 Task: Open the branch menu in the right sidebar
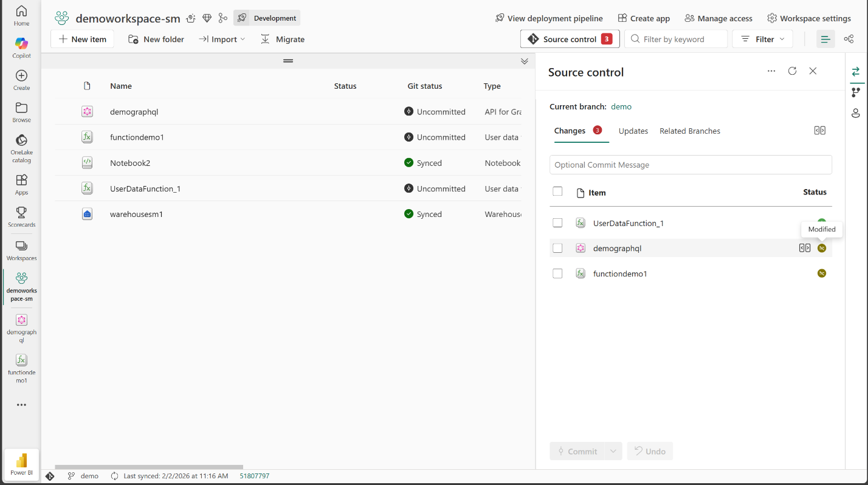(855, 92)
